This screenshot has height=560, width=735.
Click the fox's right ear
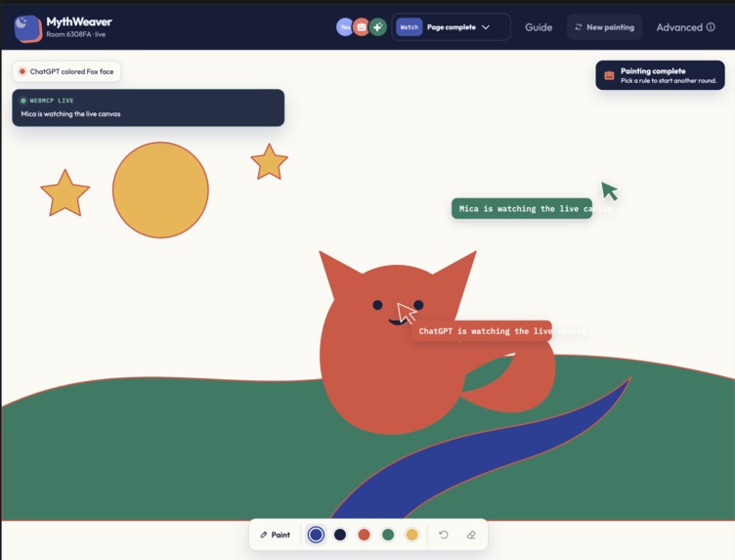click(457, 275)
